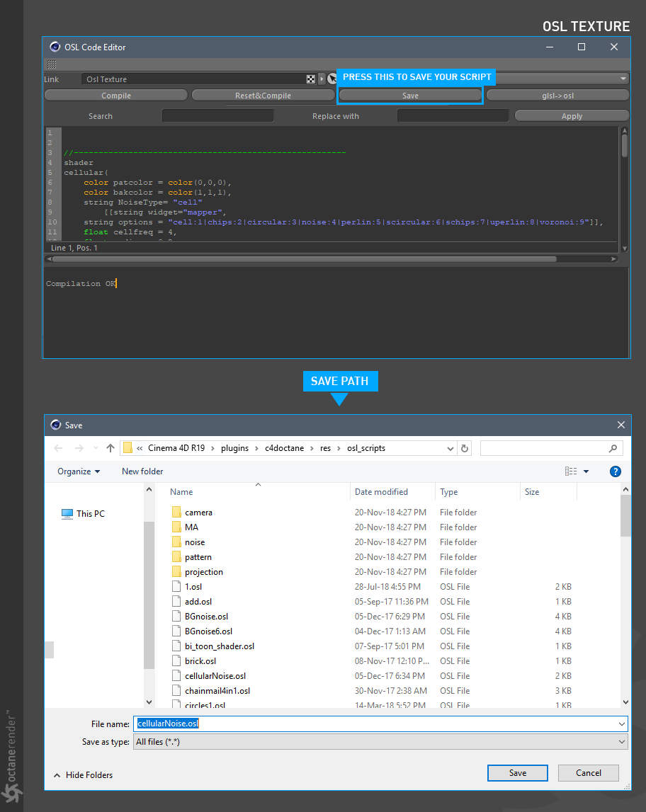The height and width of the screenshot is (812, 646).
Task: Collapse with Hide Folders
Action: 83,775
